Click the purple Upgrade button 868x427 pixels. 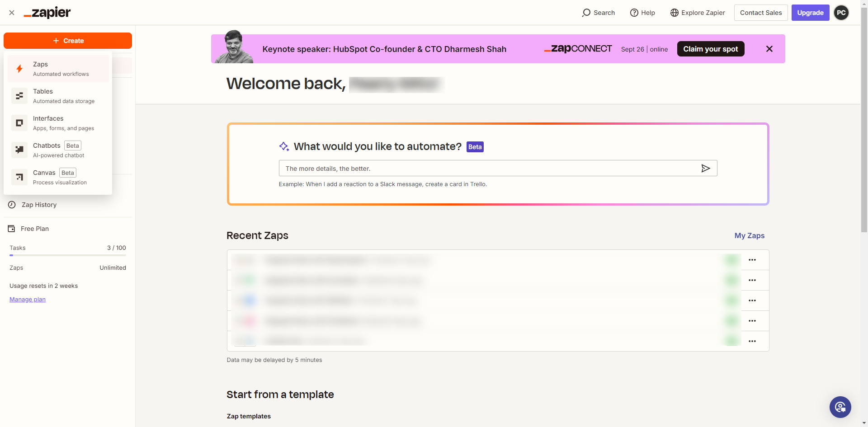pyautogui.click(x=810, y=13)
